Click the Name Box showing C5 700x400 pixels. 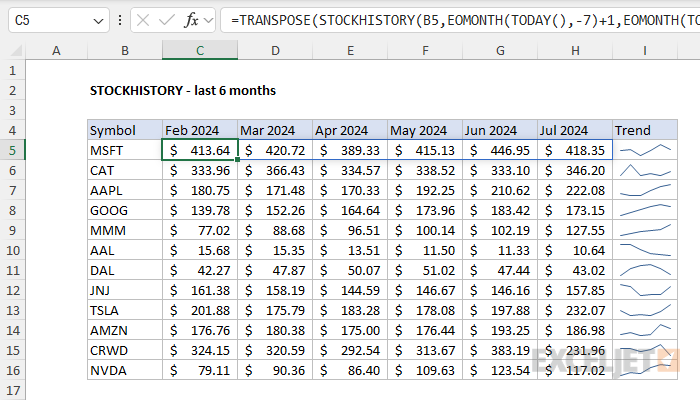(x=58, y=21)
